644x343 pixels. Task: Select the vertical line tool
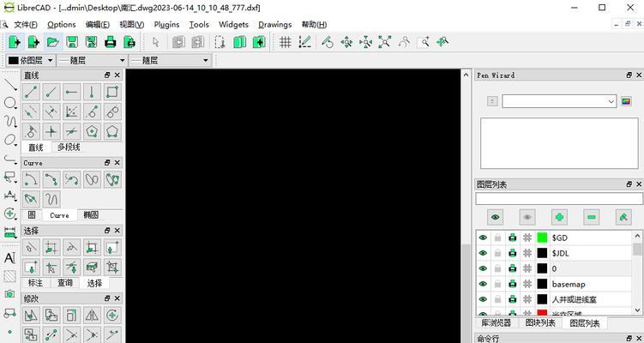click(x=92, y=92)
